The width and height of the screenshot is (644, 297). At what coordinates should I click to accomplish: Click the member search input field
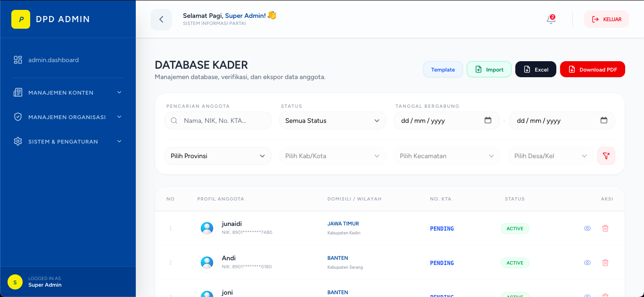222,120
